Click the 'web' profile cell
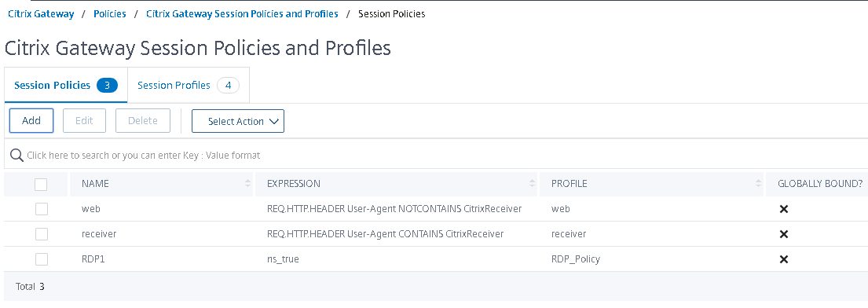 pyautogui.click(x=561, y=209)
